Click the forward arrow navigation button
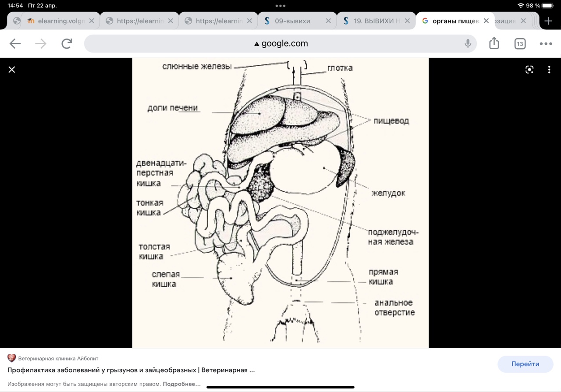561x392 pixels. coord(41,43)
